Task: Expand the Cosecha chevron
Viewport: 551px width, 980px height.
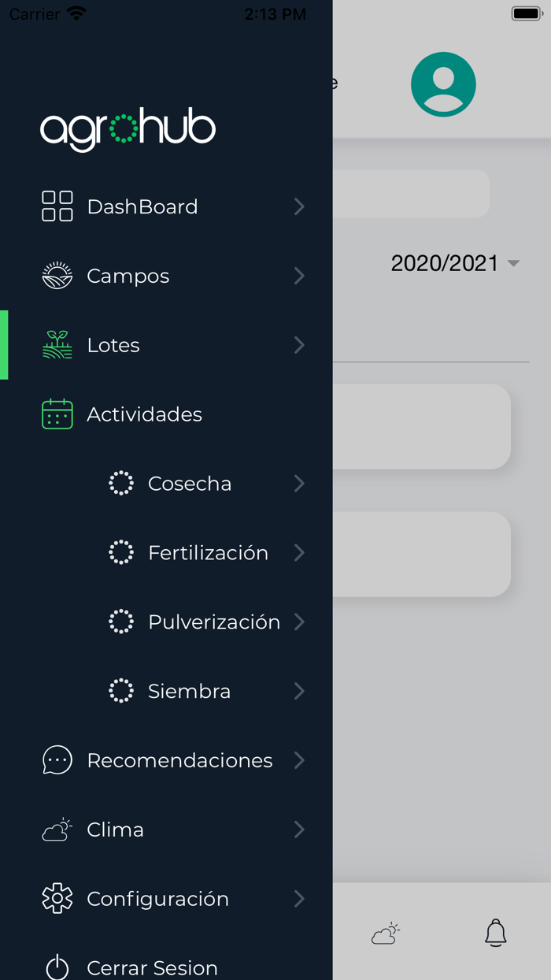Action: point(300,483)
